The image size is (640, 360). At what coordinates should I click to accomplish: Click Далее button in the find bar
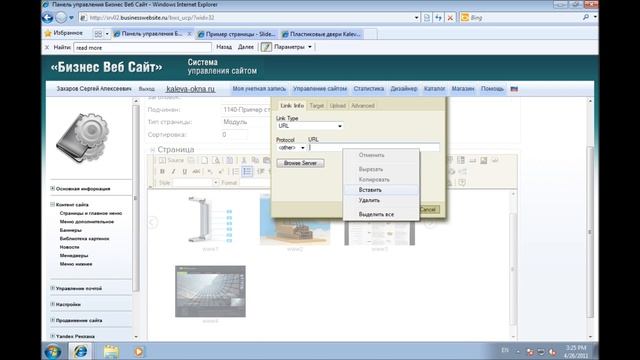[246, 47]
